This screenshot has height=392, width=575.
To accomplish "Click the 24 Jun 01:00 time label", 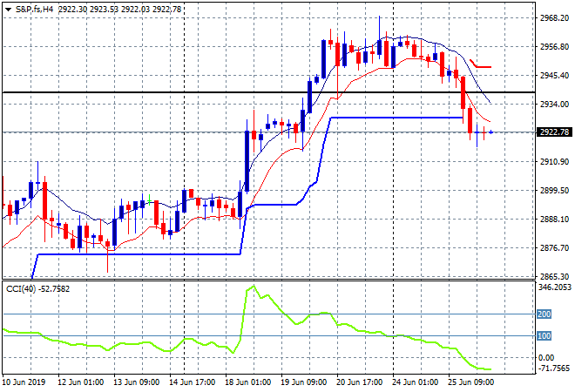I will point(415,382).
